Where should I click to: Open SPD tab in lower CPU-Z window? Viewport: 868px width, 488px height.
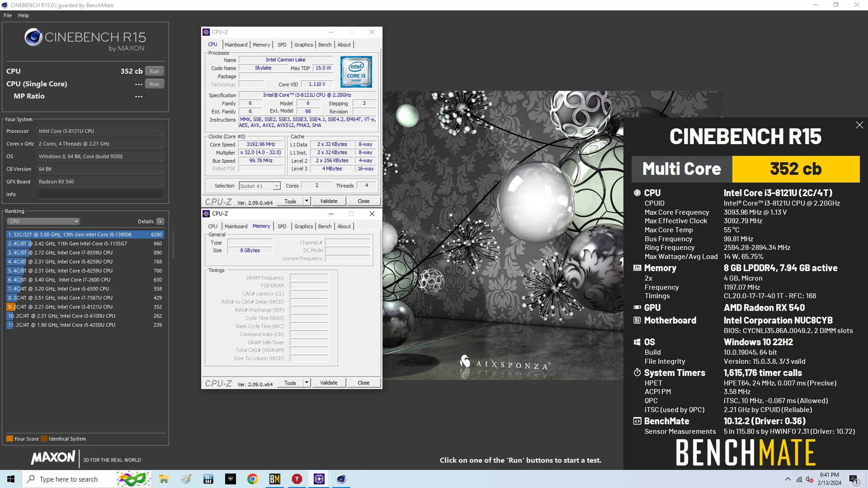coord(282,226)
